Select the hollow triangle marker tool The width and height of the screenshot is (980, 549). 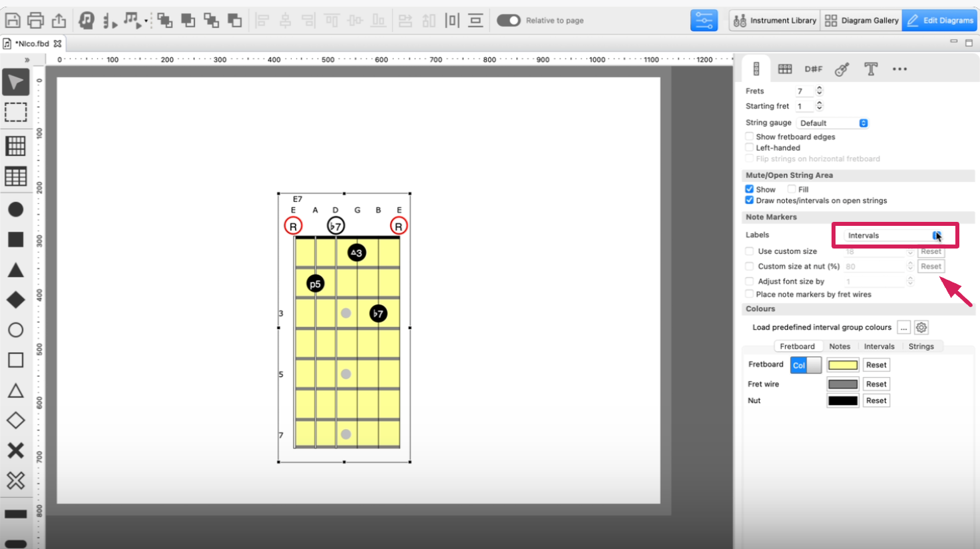(x=16, y=390)
